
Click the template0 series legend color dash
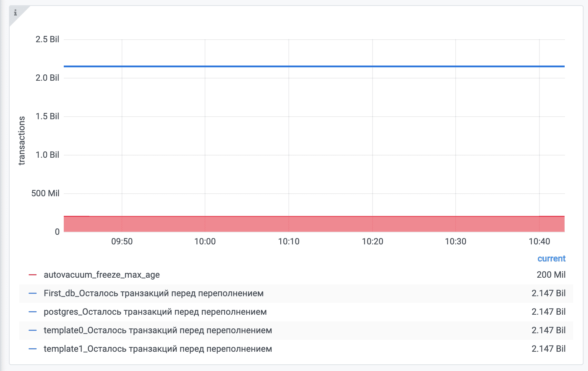coord(33,330)
